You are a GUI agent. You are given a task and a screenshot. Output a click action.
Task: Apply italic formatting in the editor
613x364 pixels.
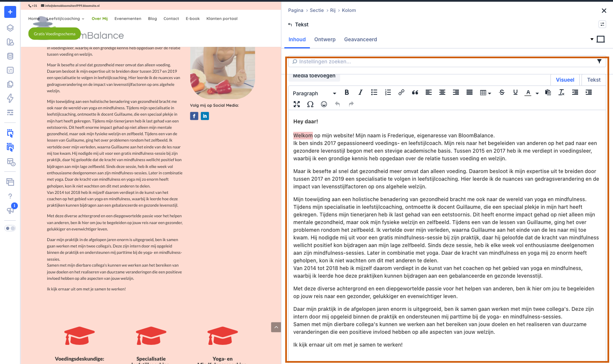click(x=361, y=92)
